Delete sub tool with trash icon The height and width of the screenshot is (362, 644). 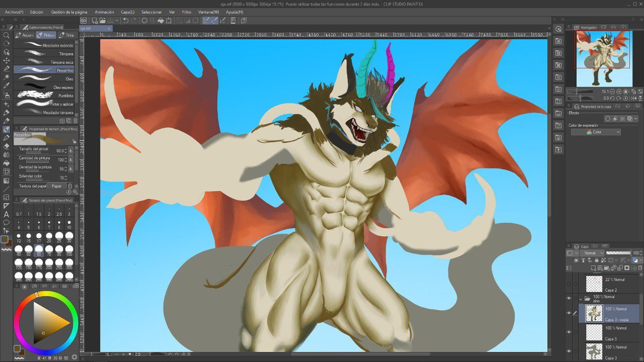click(75, 121)
